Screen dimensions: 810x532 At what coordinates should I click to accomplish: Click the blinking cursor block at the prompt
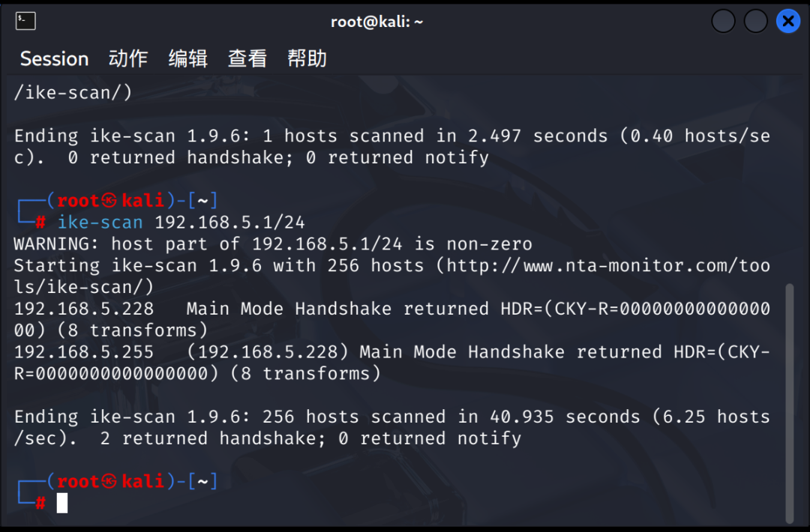(62, 503)
